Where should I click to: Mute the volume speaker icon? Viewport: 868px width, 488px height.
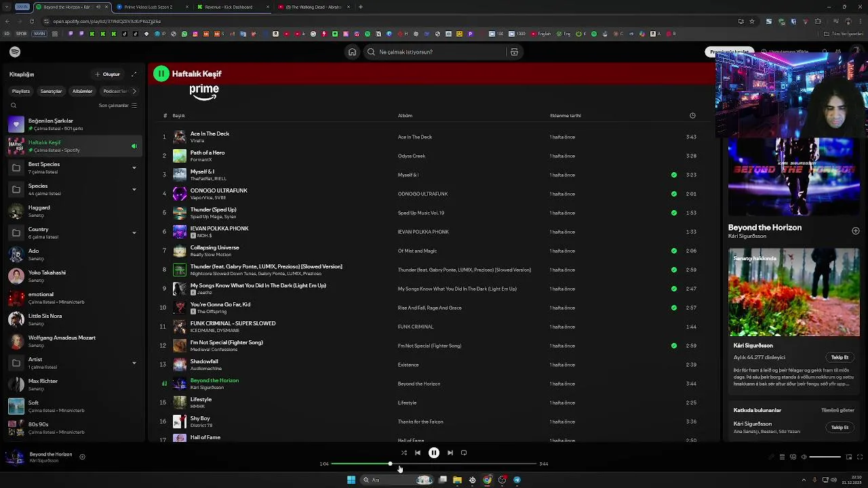click(x=804, y=457)
